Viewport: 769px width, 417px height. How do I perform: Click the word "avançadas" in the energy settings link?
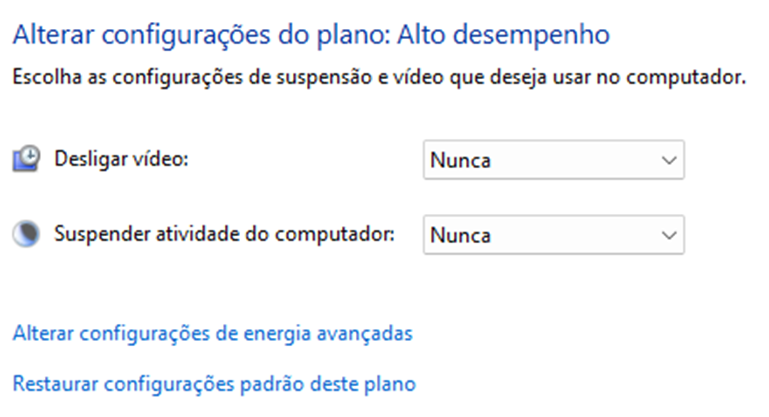(371, 333)
